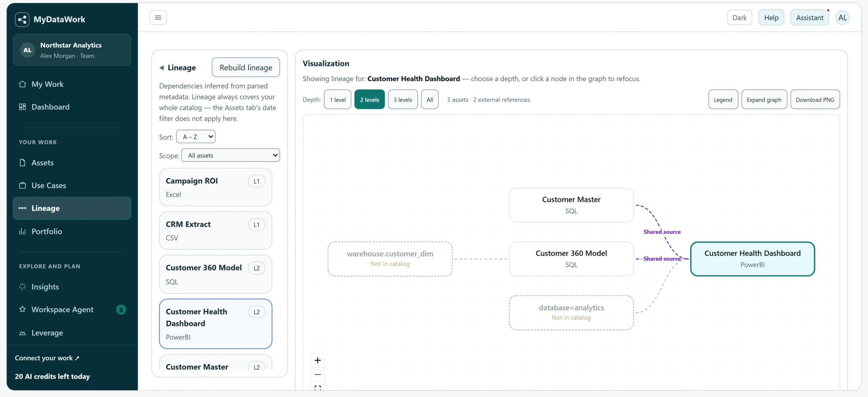868x397 pixels.
Task: Switch theme with the Dark button
Action: tap(739, 18)
